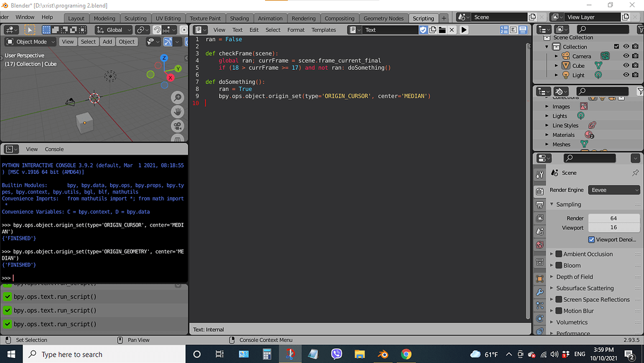Expand the Materials row in Blender File
This screenshot has width=644, height=363.
click(x=547, y=135)
